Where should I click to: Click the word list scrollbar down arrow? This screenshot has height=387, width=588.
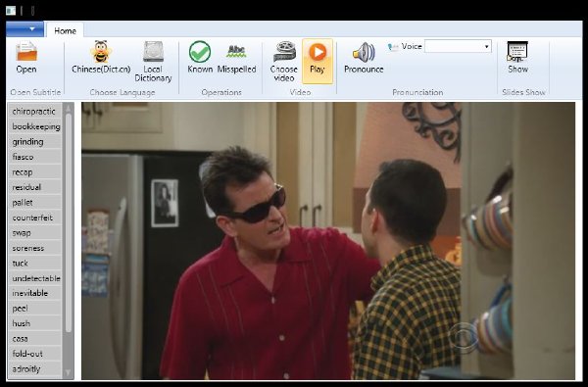69,372
